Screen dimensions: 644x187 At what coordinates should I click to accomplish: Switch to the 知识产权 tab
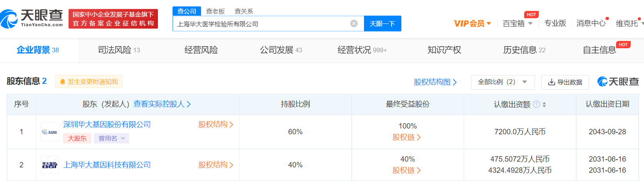(444, 50)
